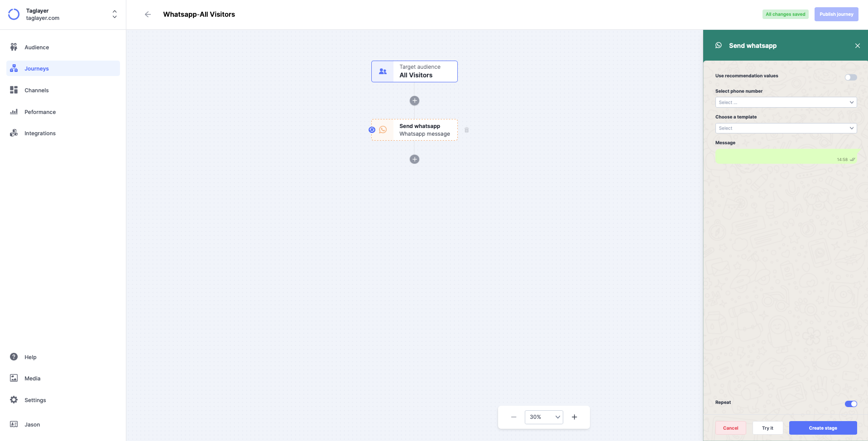
Task: Click the Jason profile card icon
Action: pos(14,424)
